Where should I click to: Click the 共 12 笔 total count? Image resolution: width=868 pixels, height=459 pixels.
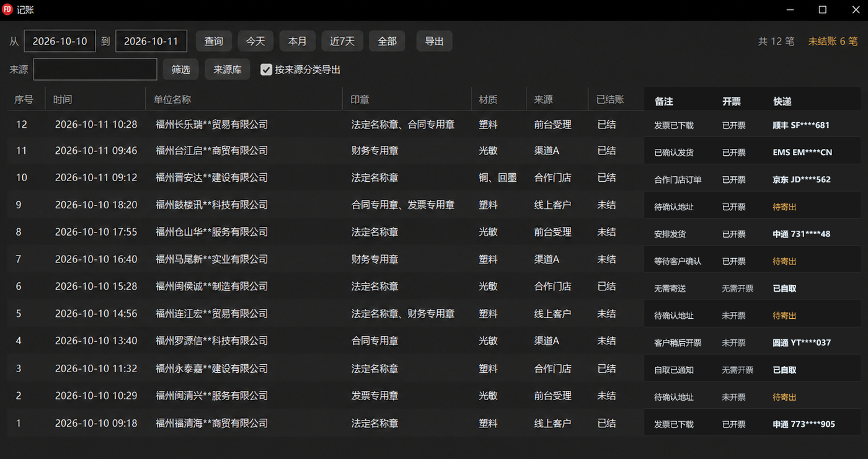click(x=776, y=41)
